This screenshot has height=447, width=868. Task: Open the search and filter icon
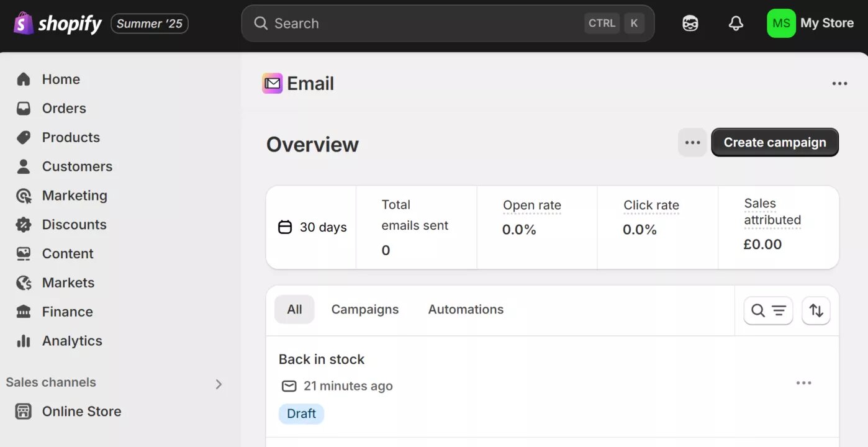(768, 310)
